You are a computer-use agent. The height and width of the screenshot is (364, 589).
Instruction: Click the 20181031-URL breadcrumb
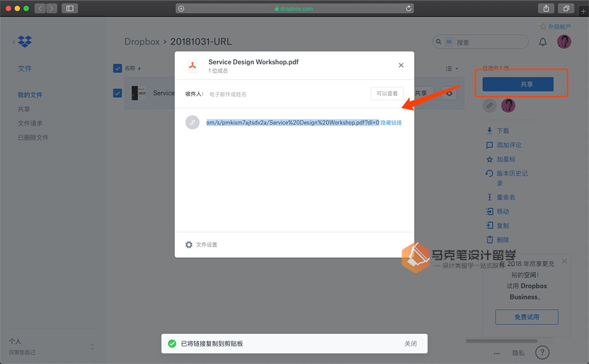(x=201, y=42)
